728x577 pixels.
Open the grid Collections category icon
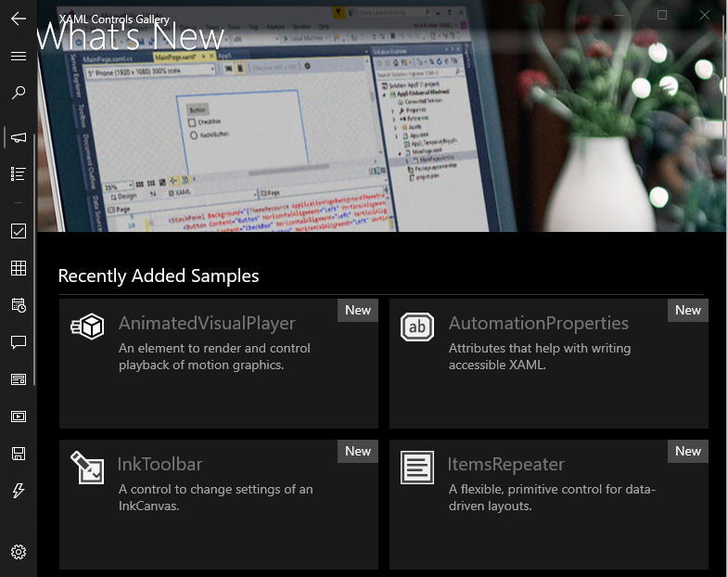pyautogui.click(x=19, y=268)
